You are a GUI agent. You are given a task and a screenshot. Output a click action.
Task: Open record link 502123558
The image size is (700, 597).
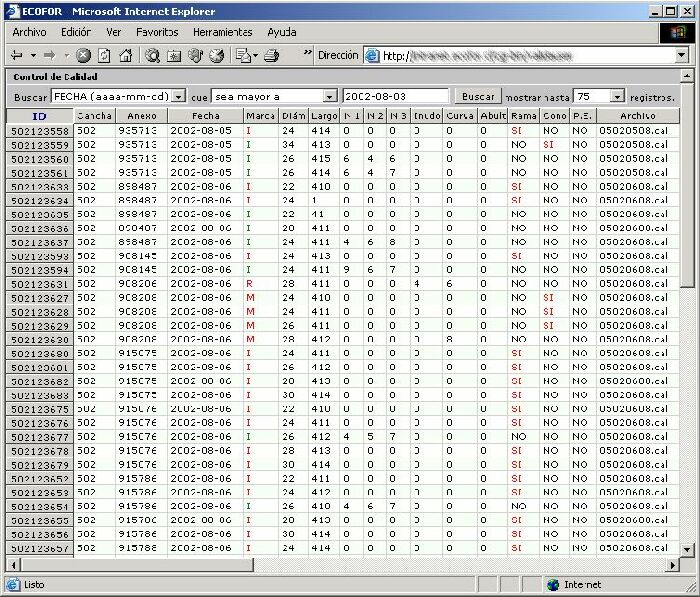point(40,131)
